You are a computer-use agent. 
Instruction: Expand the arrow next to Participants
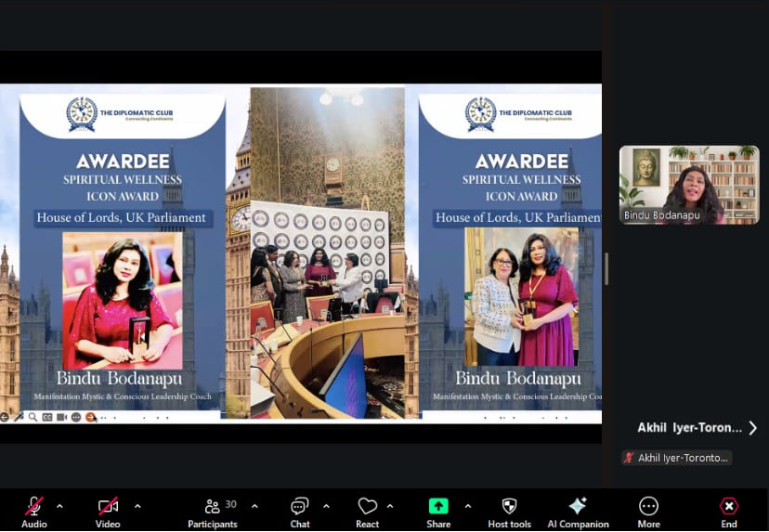pyautogui.click(x=254, y=506)
